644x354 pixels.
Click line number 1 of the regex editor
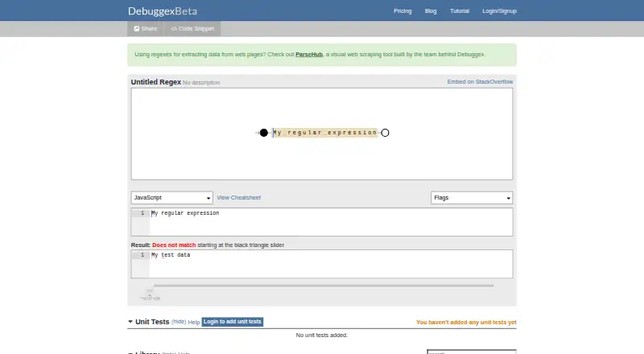tap(142, 213)
